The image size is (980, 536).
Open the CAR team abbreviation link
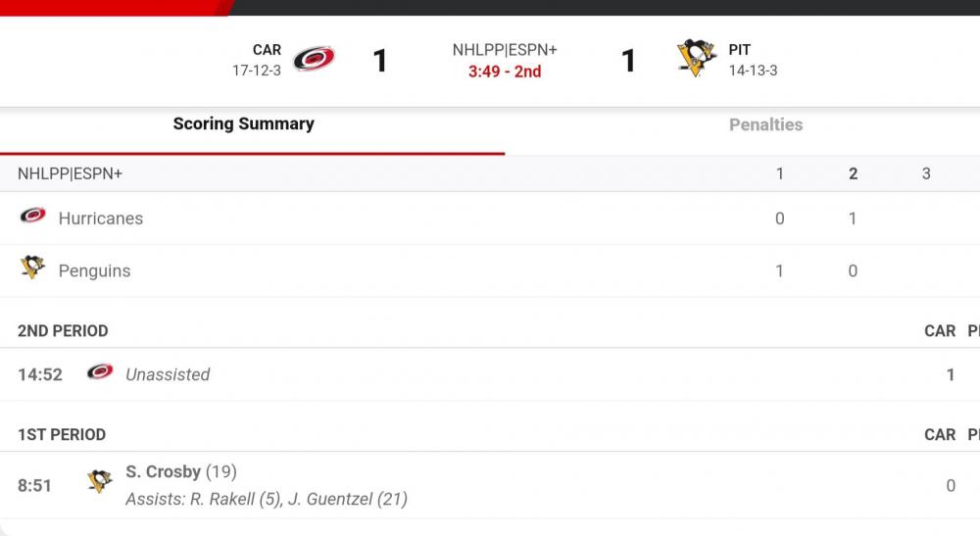(267, 50)
